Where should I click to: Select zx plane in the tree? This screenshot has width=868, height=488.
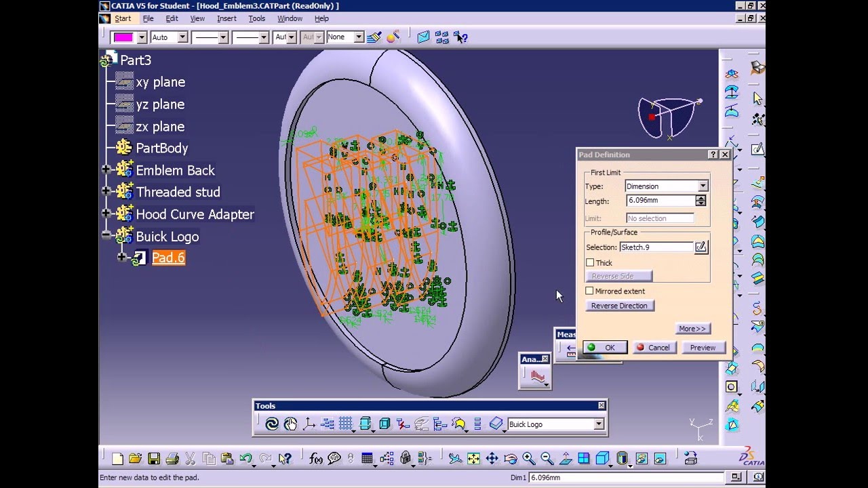pyautogui.click(x=160, y=127)
